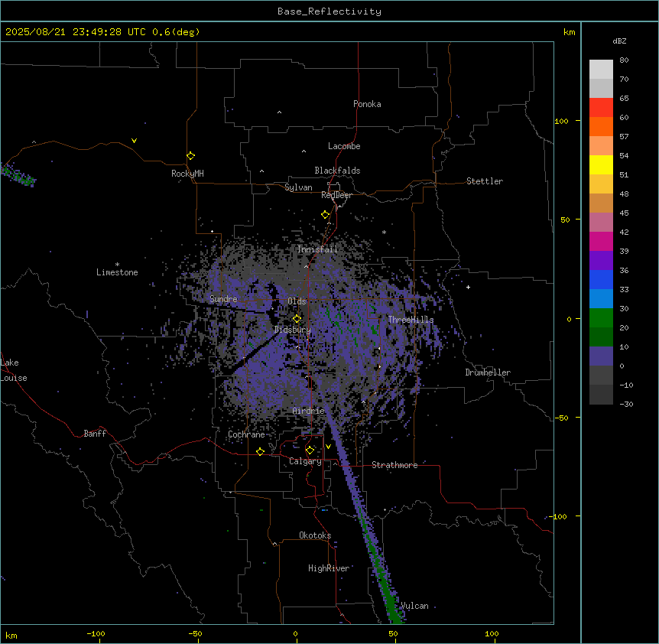Click the Strathmore label

(x=394, y=465)
